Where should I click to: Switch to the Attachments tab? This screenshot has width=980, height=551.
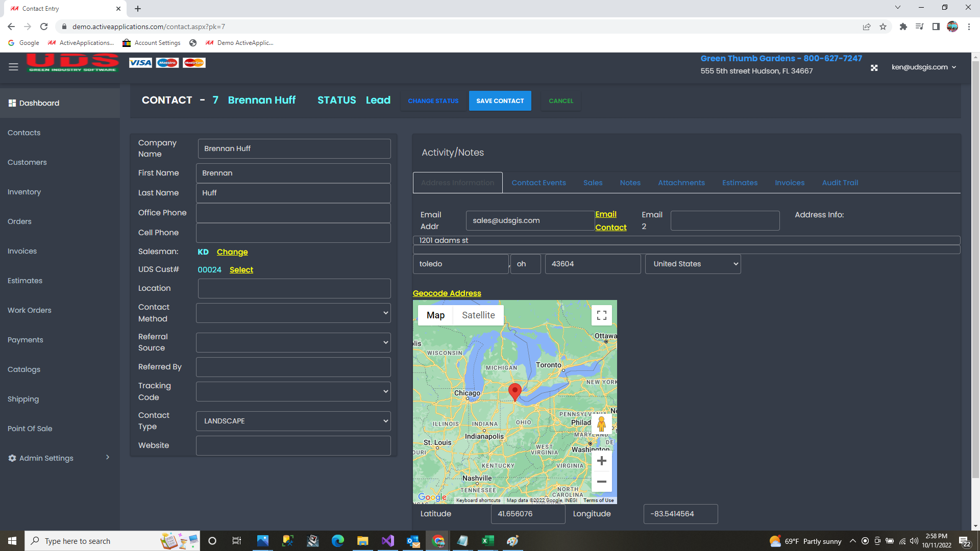pos(681,183)
